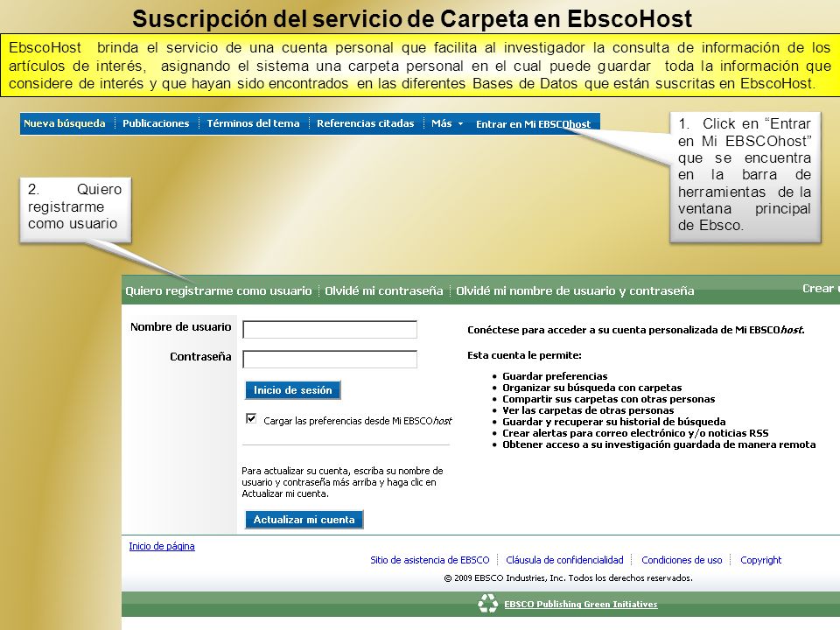Click the Conéctese para acceder heading text

pos(636,330)
